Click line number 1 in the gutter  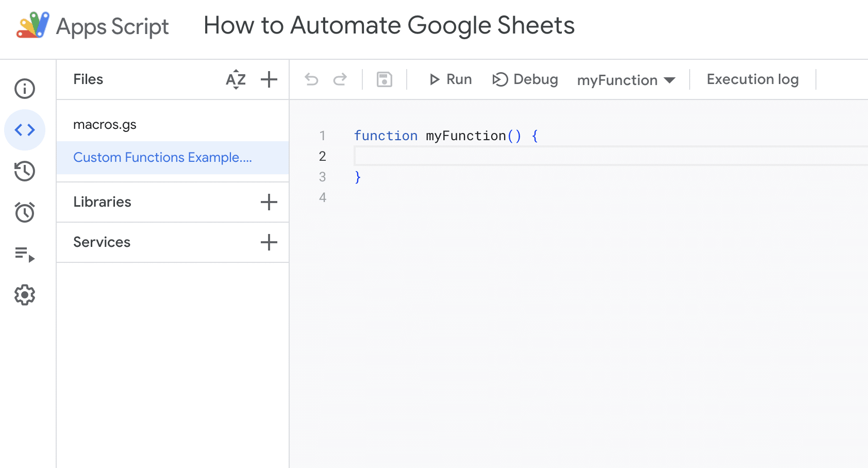pyautogui.click(x=322, y=136)
